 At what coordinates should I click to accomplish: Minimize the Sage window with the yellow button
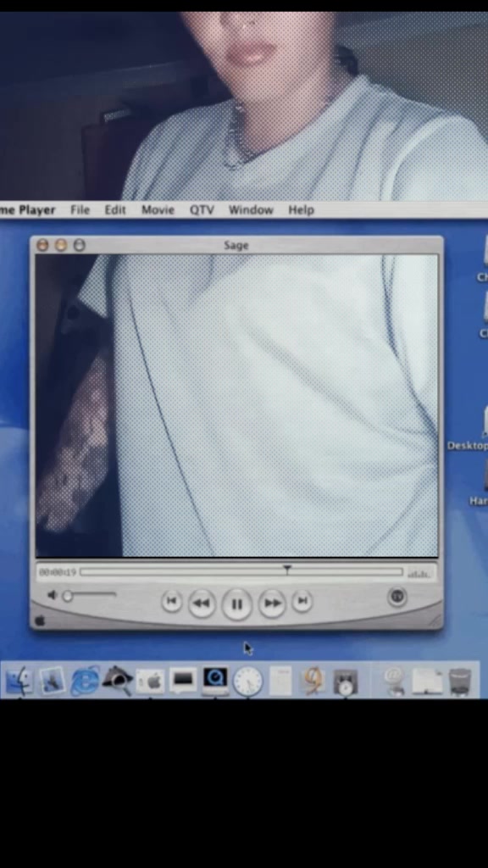tap(61, 245)
